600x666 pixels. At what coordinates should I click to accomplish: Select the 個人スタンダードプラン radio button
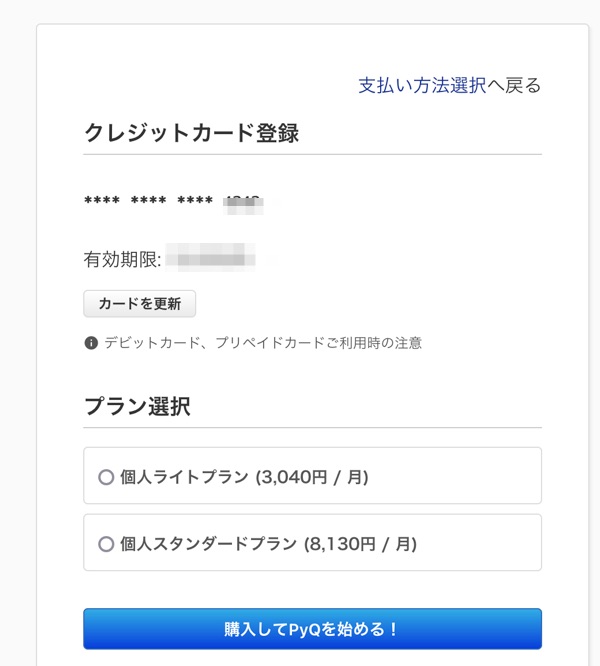pos(106,544)
